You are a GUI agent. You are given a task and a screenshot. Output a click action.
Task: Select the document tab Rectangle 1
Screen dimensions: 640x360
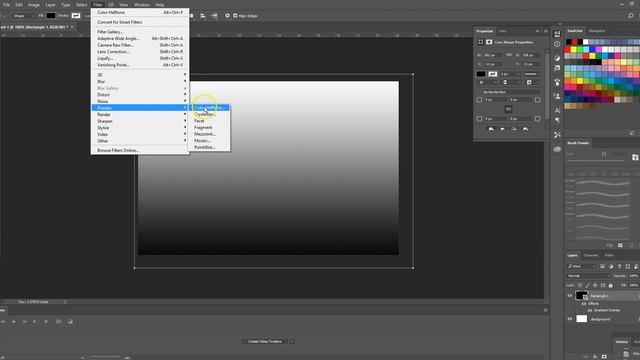pos(35,27)
